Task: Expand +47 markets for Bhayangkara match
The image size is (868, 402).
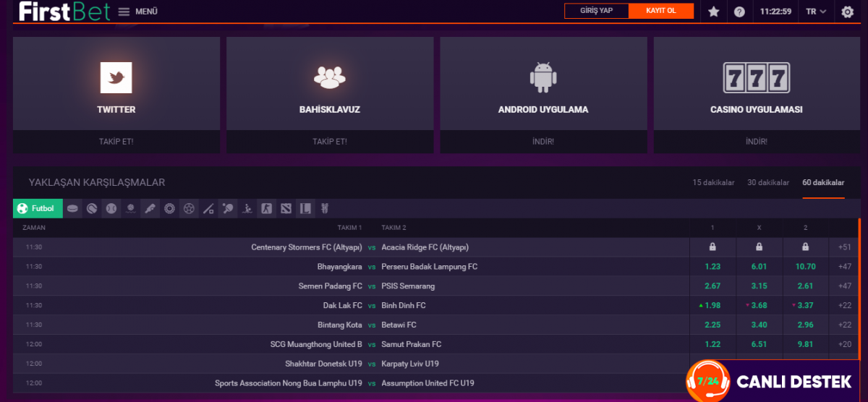Action: (x=844, y=267)
